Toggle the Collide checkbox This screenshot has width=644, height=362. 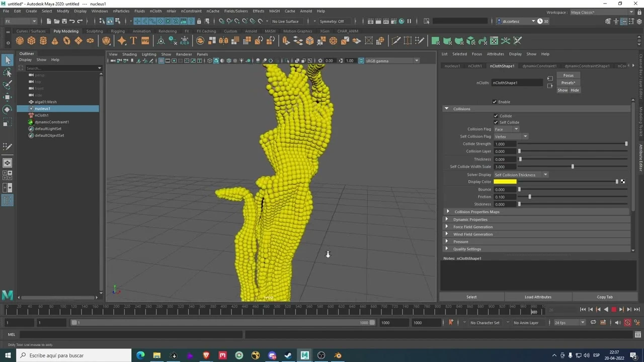pyautogui.click(x=496, y=116)
